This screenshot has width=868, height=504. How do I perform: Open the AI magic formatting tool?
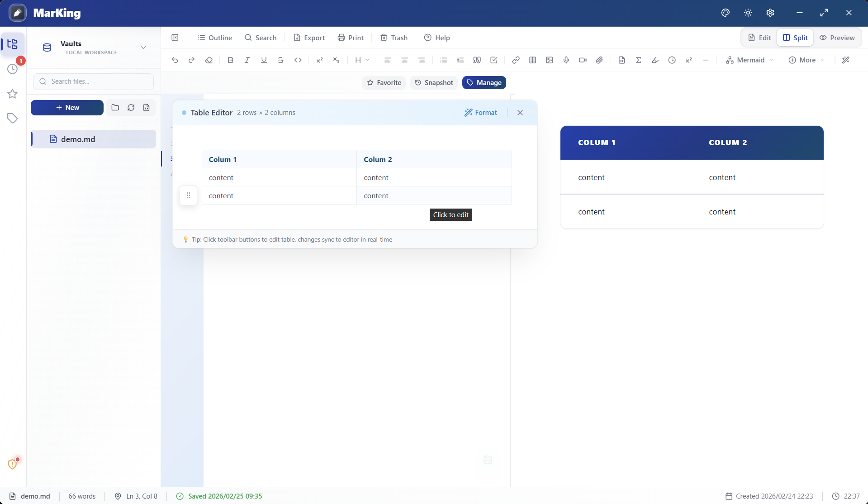846,60
